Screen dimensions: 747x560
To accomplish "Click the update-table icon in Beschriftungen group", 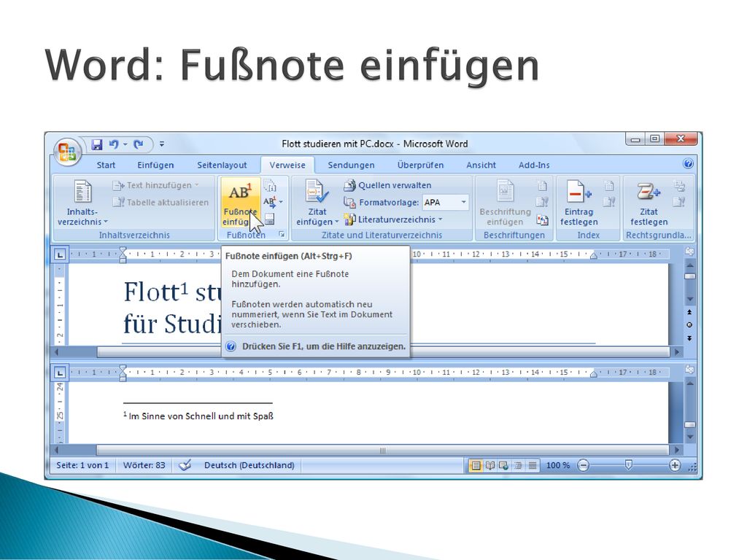I will click(x=542, y=202).
